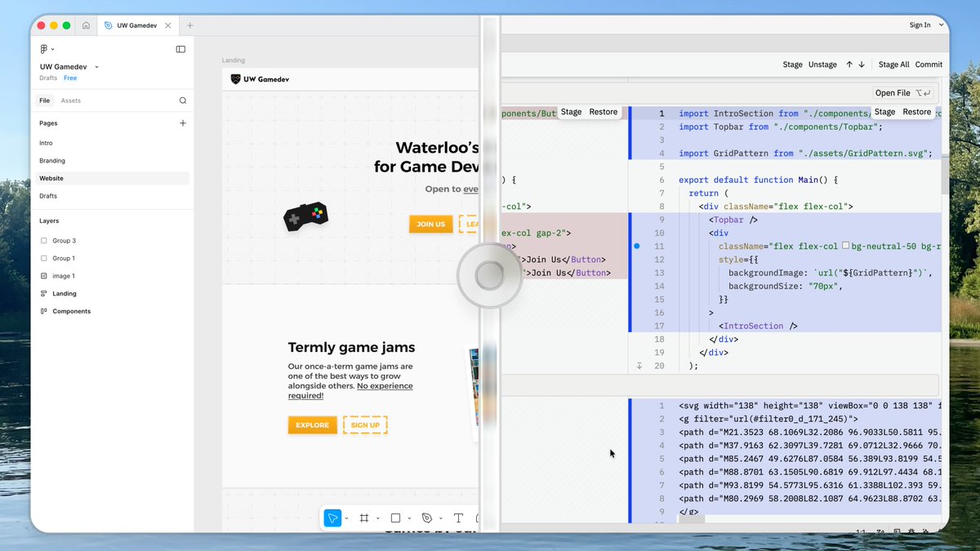980x551 pixels.
Task: Click the horizontal scrollbar under svg code
Action: pos(692,519)
